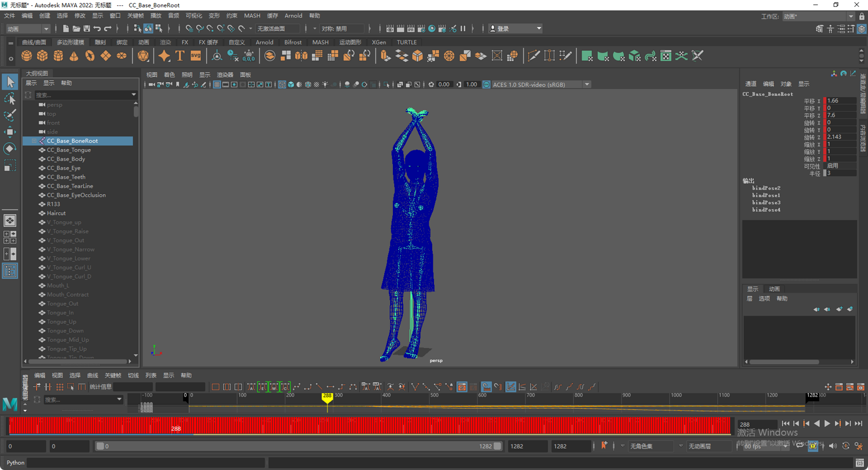The width and height of the screenshot is (868, 470).
Task: Click play forwards button
Action: coord(827,424)
